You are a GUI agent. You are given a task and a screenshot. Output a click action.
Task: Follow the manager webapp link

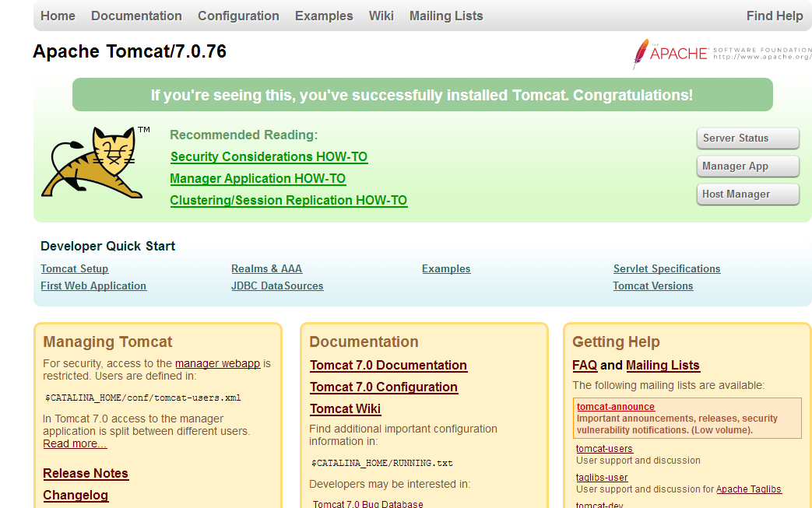coord(217,363)
